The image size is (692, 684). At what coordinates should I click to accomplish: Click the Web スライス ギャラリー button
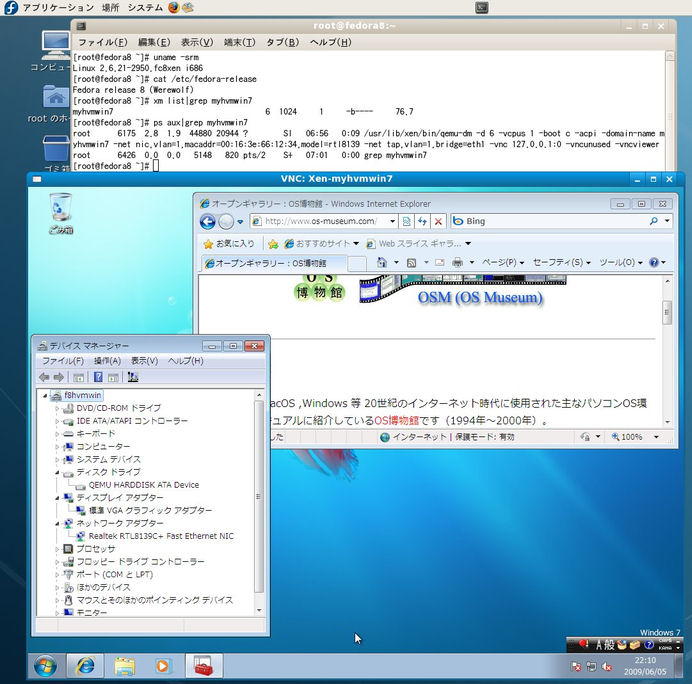tap(419, 244)
